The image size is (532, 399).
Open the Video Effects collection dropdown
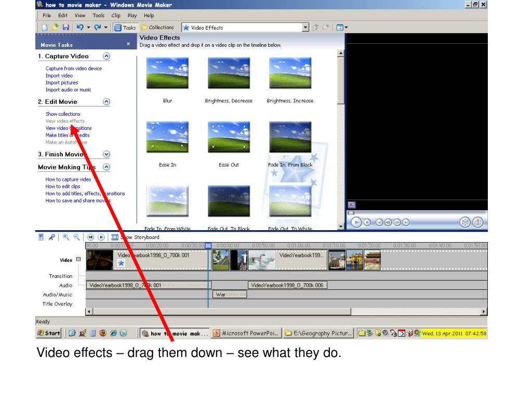(x=305, y=28)
